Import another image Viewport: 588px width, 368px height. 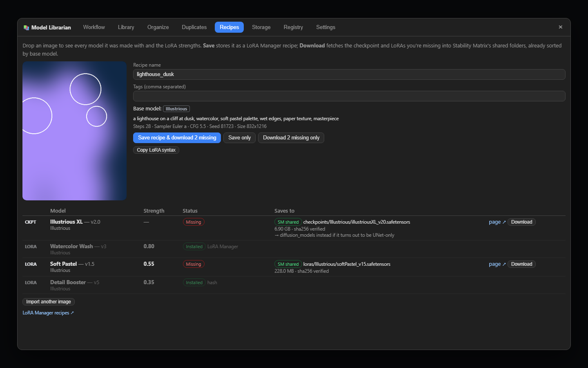click(49, 302)
